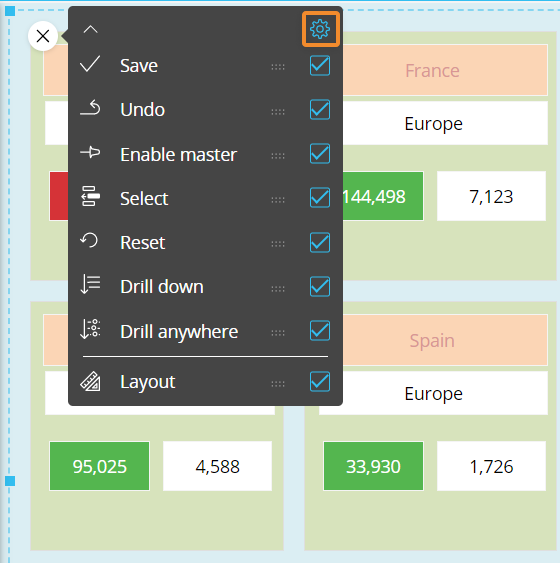Image resolution: width=560 pixels, height=563 pixels.
Task: Close the menu with the X button
Action: click(43, 36)
